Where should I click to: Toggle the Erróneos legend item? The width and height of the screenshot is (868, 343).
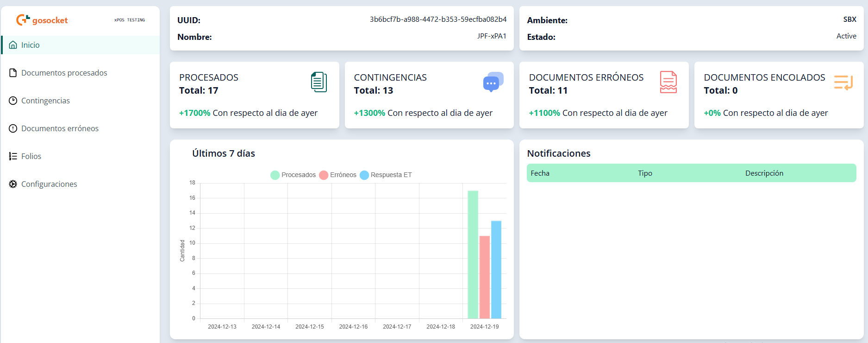[x=338, y=175]
